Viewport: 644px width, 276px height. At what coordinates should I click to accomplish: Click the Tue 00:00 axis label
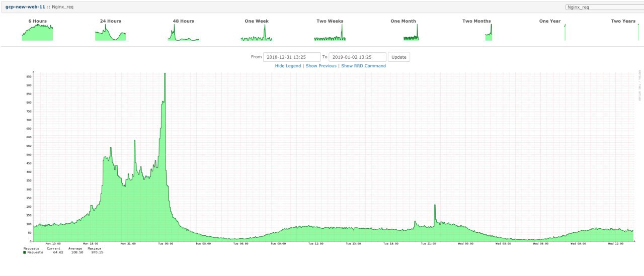[166, 244]
